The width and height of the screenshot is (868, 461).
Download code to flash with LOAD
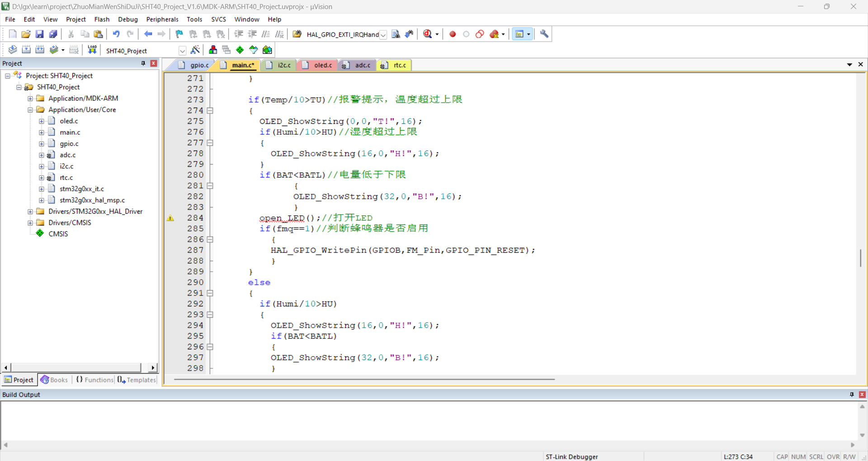92,50
